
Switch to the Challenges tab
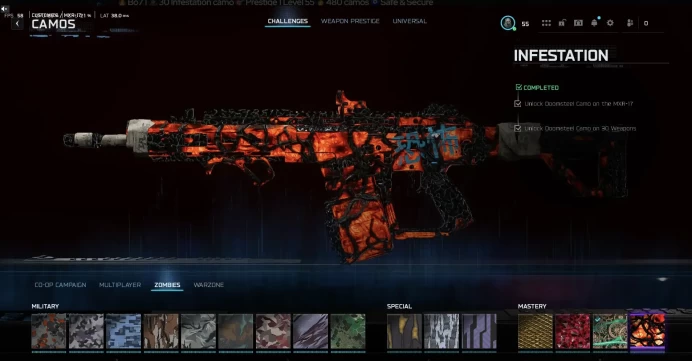tap(288, 21)
